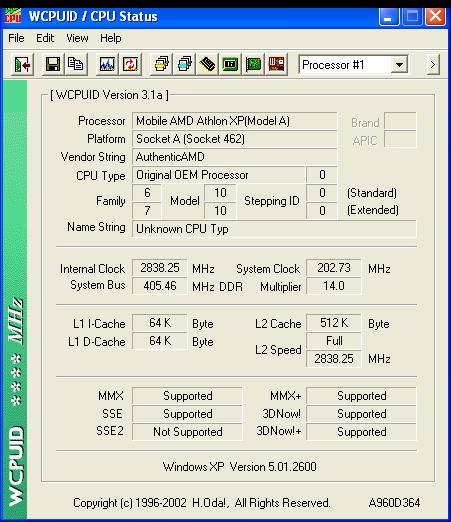Viewport: 451px width, 522px height.
Task: Expand toolbar with the right chevron button
Action: point(433,65)
